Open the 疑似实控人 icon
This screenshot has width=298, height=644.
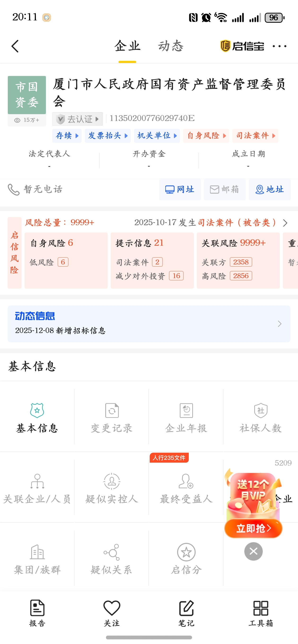pyautogui.click(x=112, y=481)
